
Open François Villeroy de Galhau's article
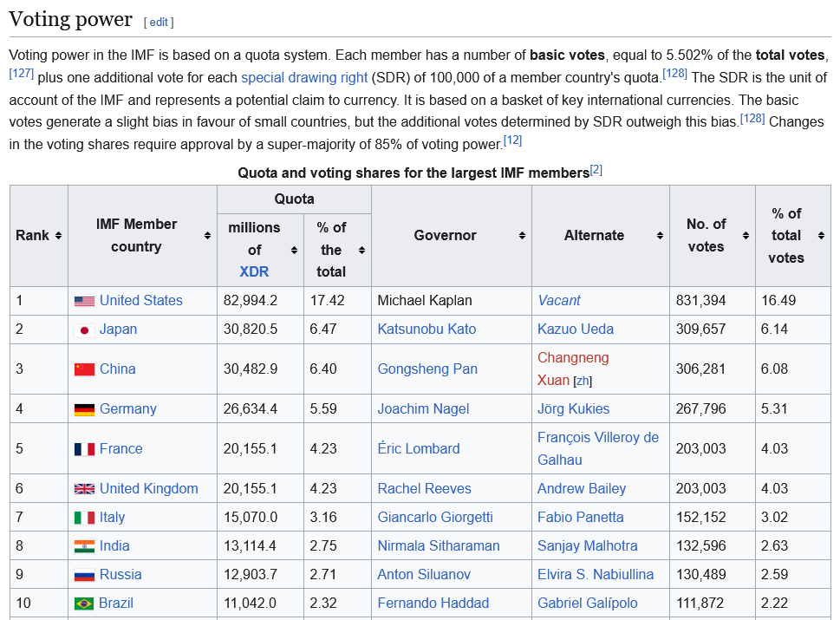598,448
